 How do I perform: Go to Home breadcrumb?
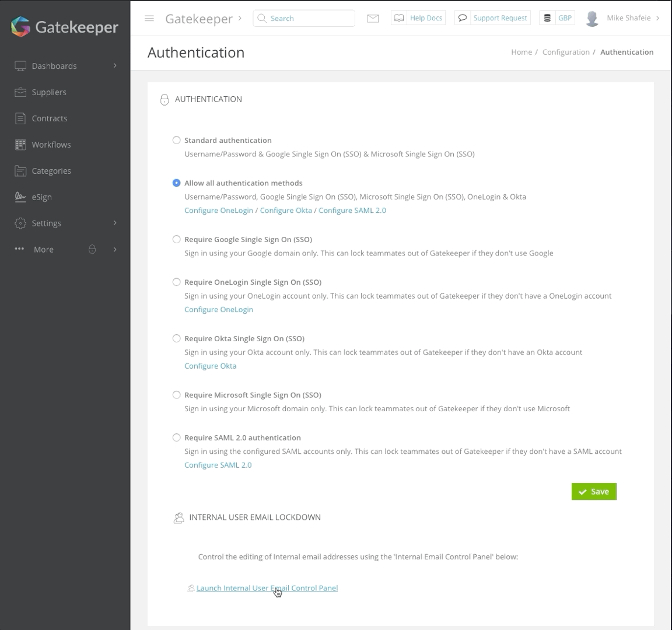(521, 52)
